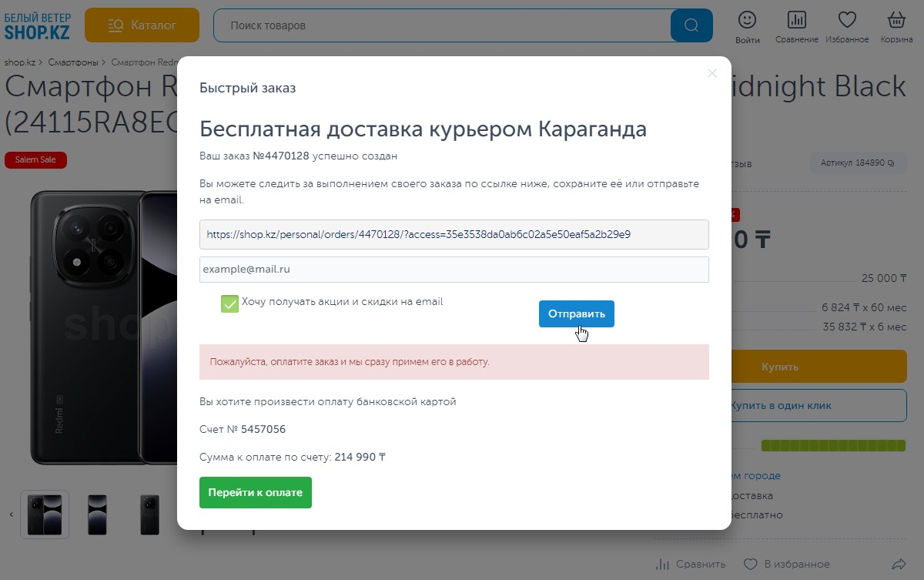
Task: Go to Смартфоны breadcrumb
Action: (x=76, y=62)
